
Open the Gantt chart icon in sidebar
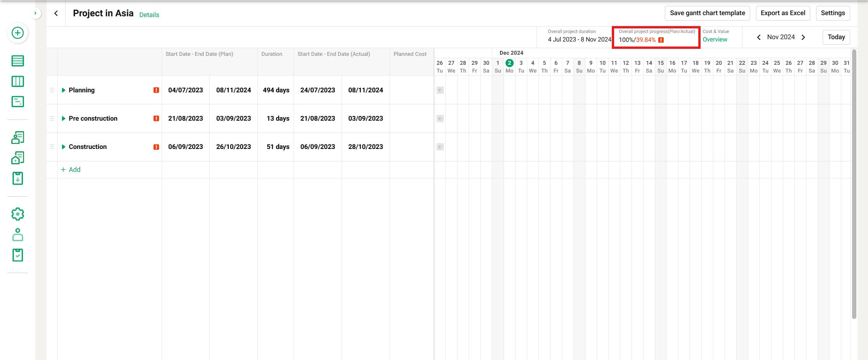coord(17,102)
